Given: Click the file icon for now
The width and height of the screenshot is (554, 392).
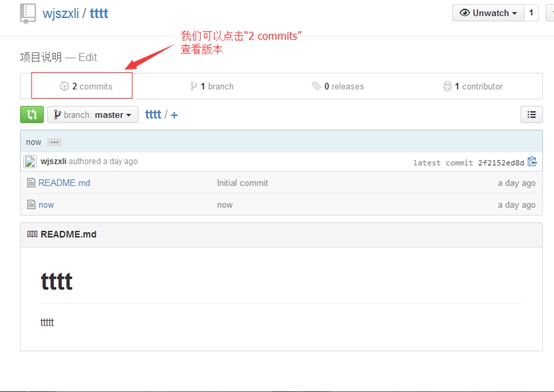Looking at the screenshot, I should tap(31, 205).
